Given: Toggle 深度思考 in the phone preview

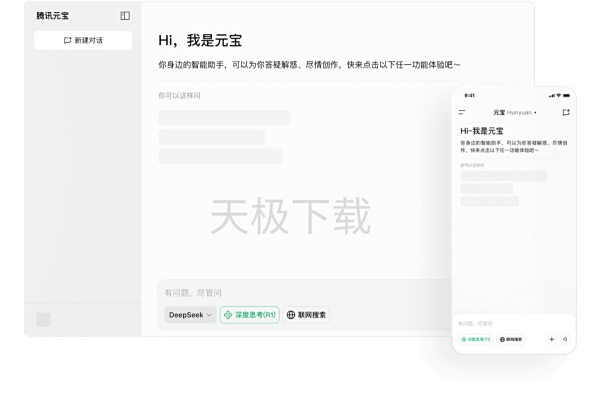Looking at the screenshot, I should [475, 339].
